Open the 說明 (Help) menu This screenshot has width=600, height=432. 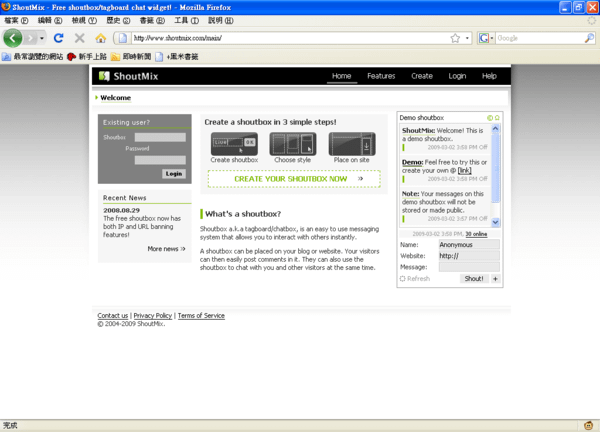click(220, 21)
